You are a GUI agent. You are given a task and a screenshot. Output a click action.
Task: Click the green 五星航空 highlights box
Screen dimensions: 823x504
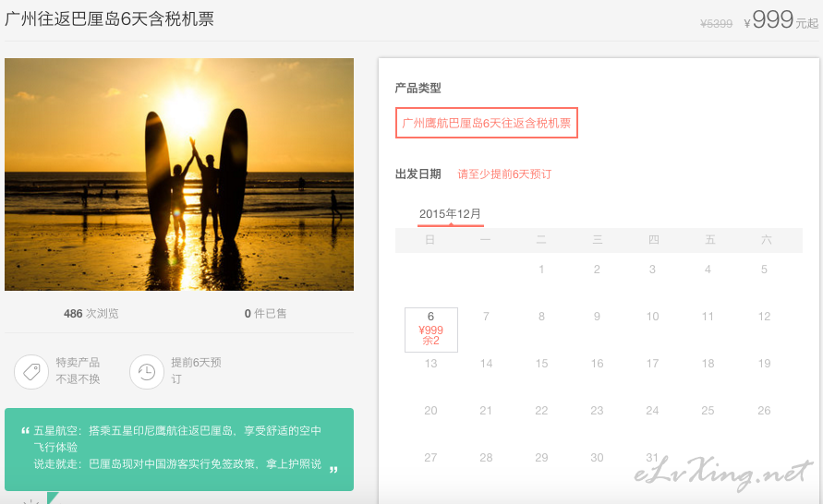(179, 450)
